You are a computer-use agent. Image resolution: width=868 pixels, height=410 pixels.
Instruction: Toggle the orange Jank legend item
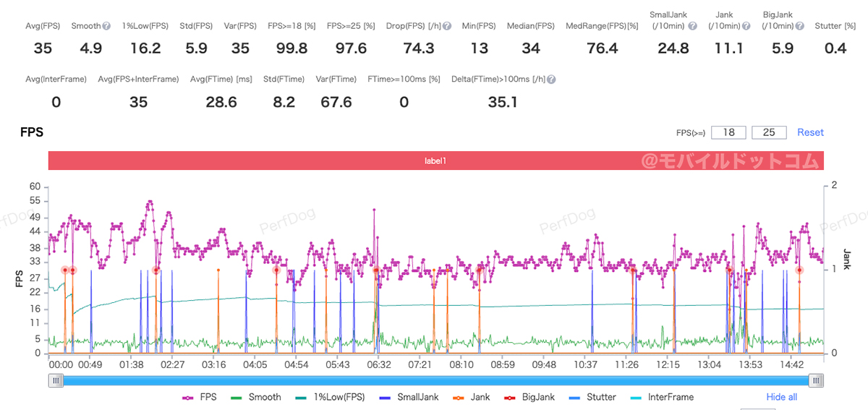[x=473, y=397]
